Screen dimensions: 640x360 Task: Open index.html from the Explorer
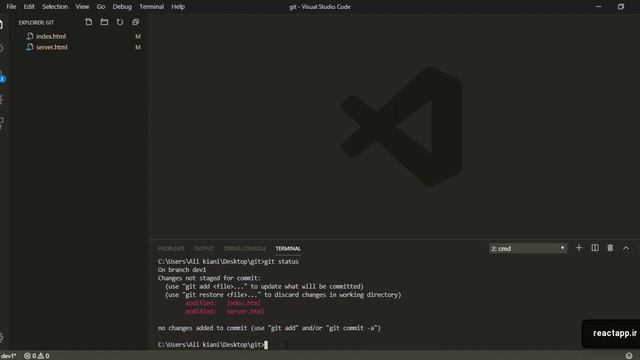coord(51,36)
